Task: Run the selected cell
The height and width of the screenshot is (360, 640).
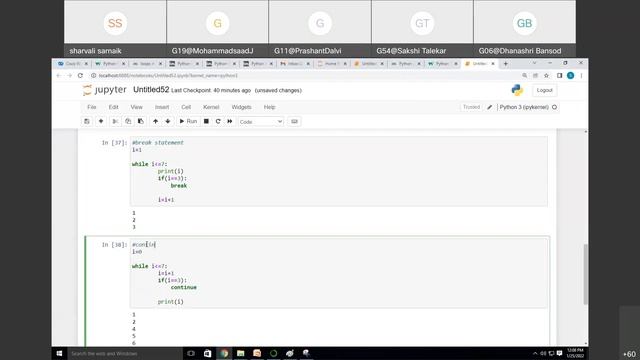Action: [188, 121]
